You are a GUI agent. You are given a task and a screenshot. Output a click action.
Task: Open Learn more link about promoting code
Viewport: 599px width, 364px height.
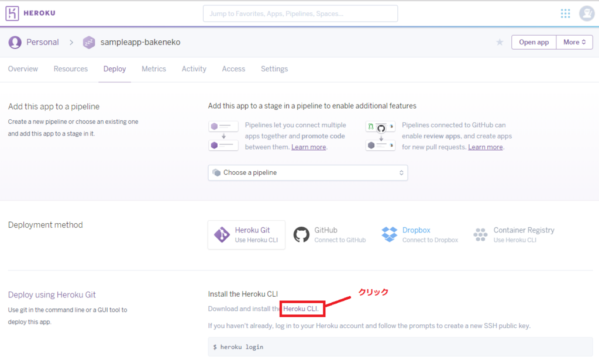click(309, 147)
